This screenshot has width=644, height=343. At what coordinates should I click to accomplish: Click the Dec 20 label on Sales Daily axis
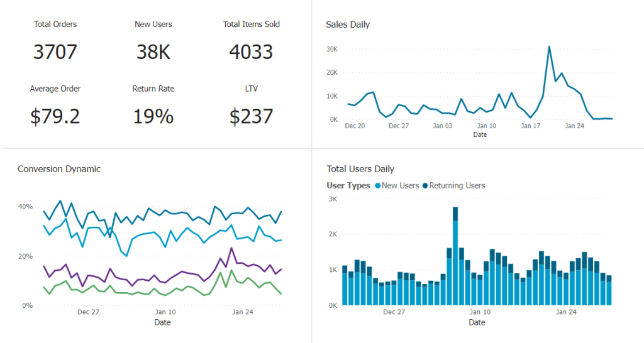tap(355, 126)
